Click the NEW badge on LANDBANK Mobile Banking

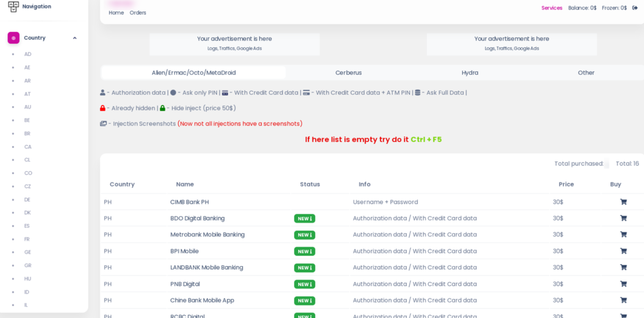pyautogui.click(x=305, y=268)
